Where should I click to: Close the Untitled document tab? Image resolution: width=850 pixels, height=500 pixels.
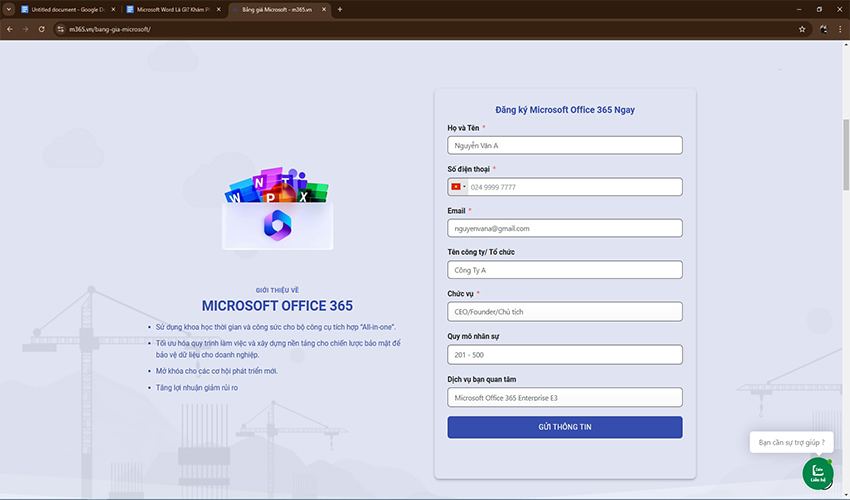pos(113,9)
